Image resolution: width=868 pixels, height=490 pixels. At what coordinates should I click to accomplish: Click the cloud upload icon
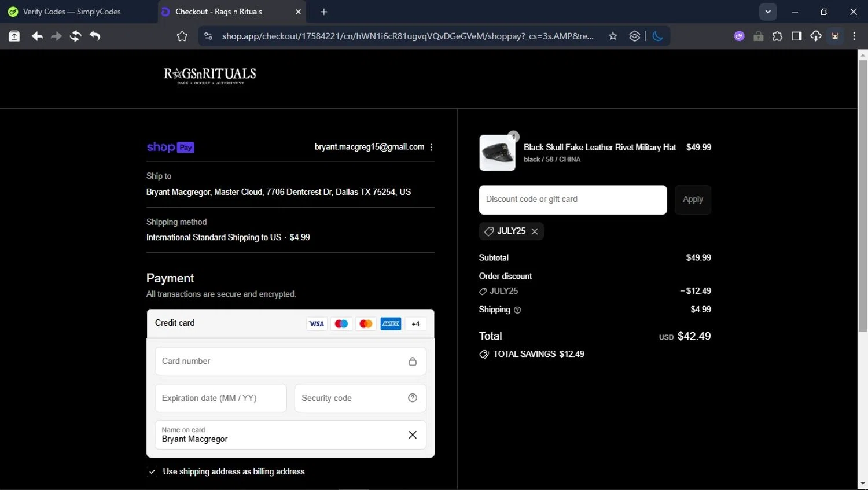815,36
